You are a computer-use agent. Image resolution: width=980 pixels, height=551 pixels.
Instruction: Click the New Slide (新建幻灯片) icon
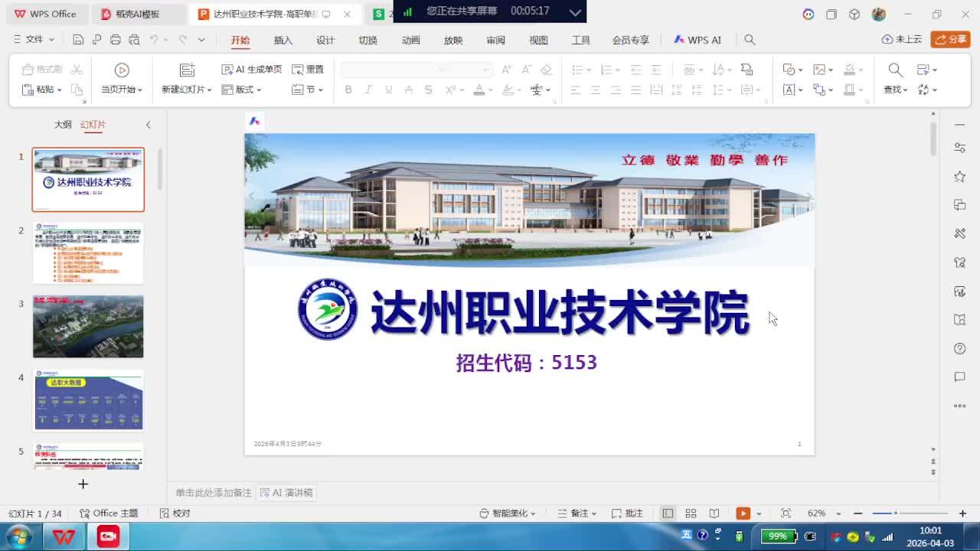187,70
